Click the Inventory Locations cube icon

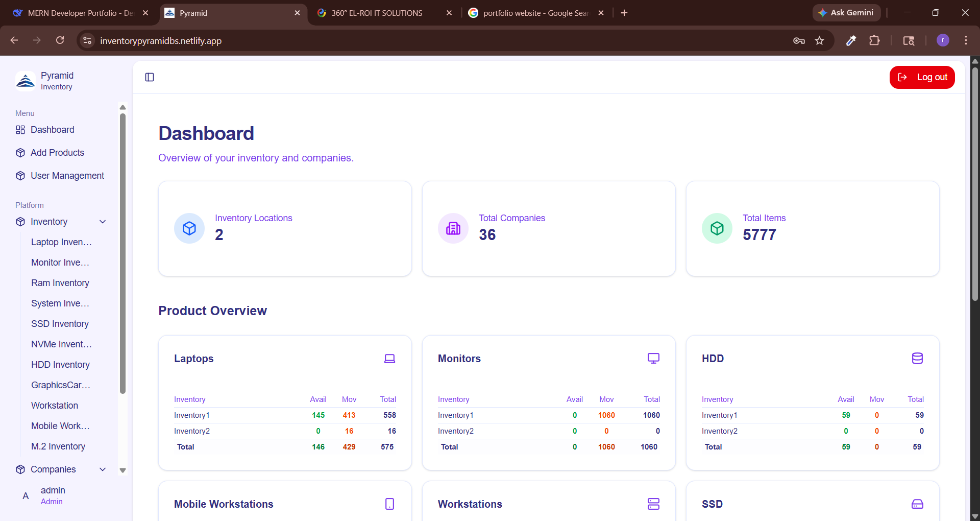189,228
